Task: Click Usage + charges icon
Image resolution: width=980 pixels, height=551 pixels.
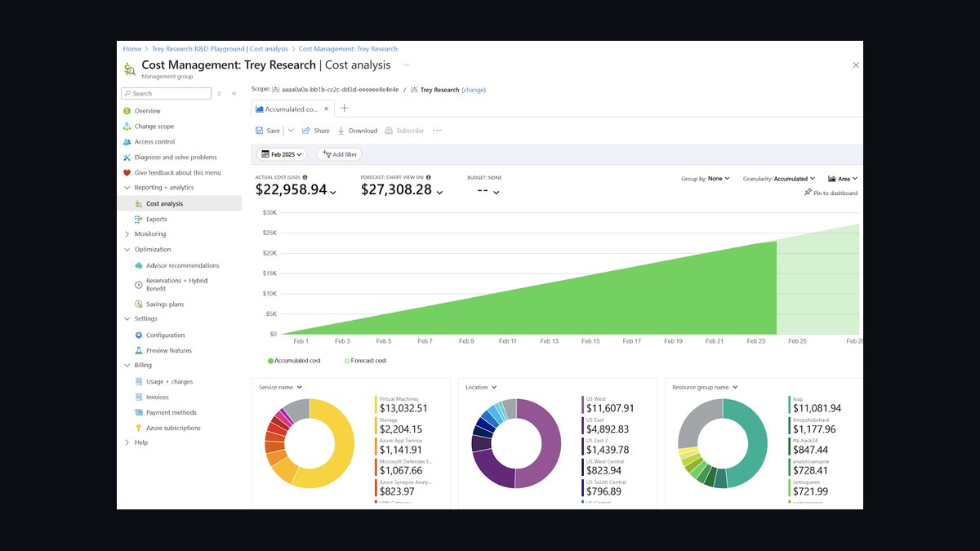Action: [x=139, y=382]
